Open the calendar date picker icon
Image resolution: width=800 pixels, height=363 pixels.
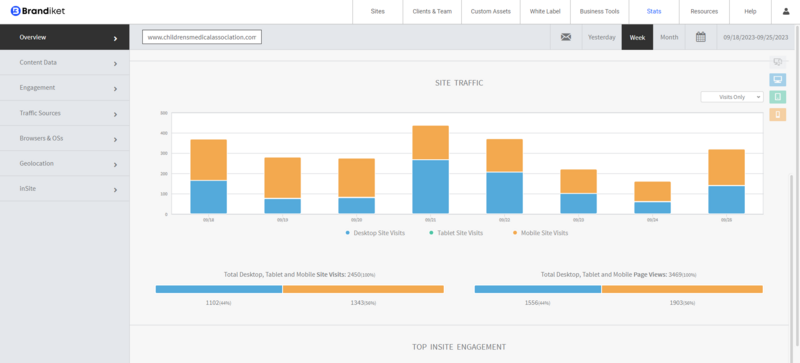[x=701, y=37]
